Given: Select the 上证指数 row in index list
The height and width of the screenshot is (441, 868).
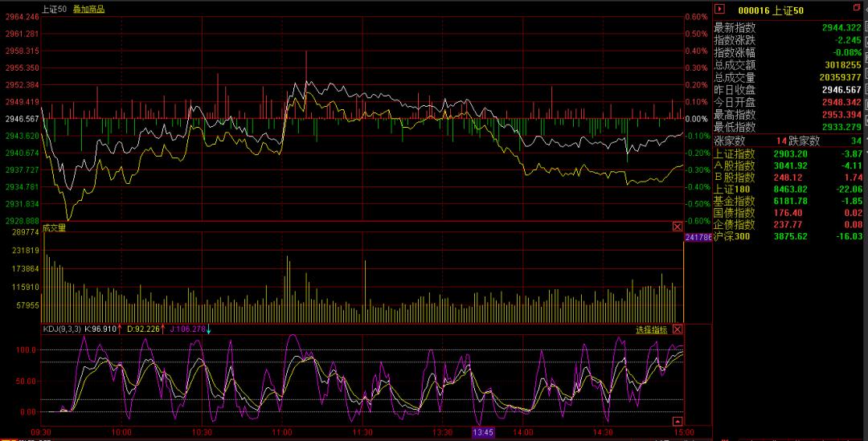Looking at the screenshot, I should coord(735,153).
